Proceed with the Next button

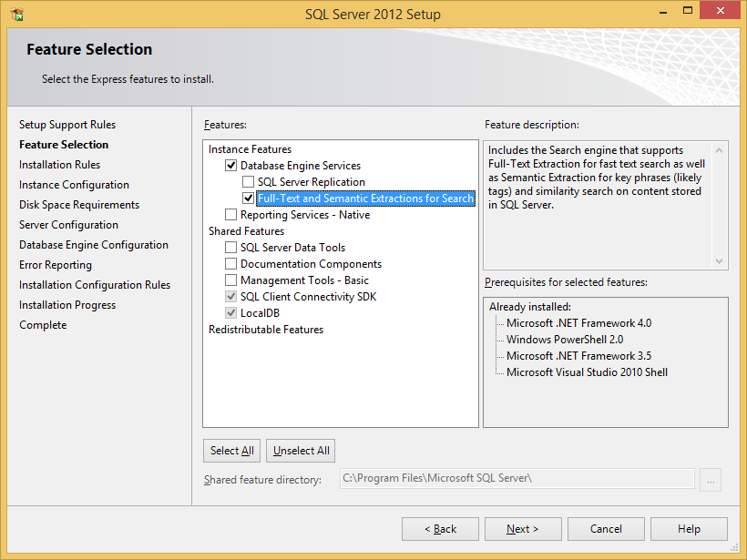tap(523, 529)
